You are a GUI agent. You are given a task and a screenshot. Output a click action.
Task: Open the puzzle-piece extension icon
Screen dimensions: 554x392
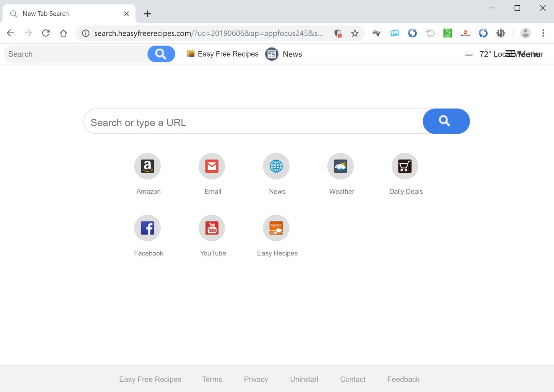click(x=501, y=33)
